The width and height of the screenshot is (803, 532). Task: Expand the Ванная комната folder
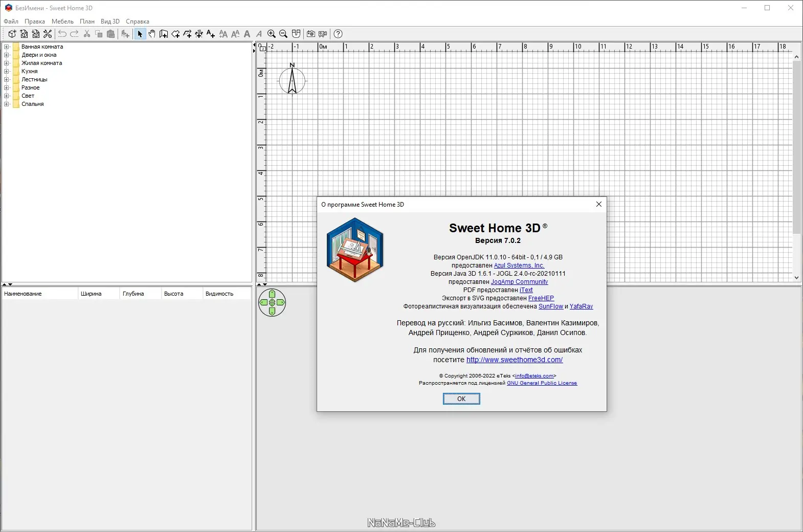point(7,47)
